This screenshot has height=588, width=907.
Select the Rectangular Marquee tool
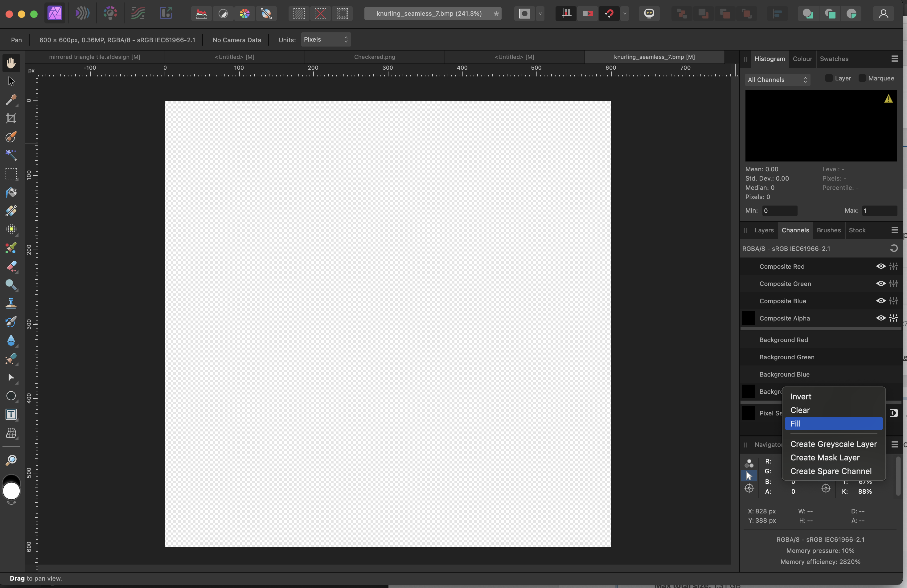11,174
